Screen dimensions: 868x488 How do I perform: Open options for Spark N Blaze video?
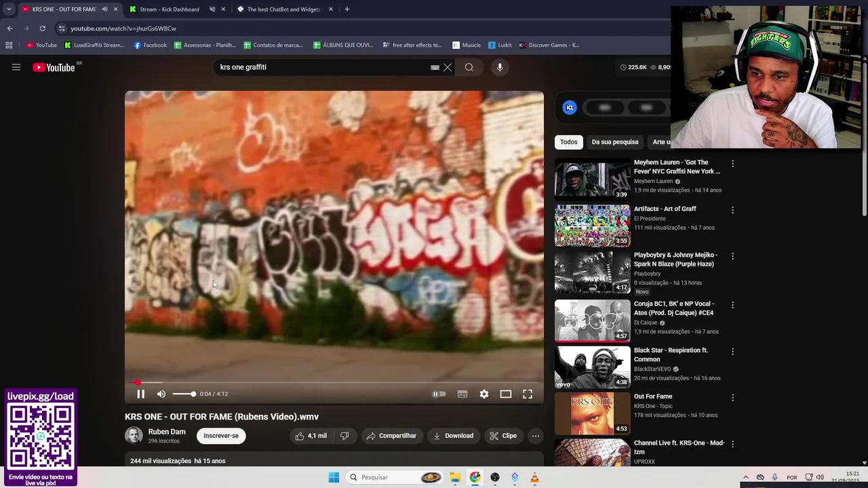coord(732,256)
